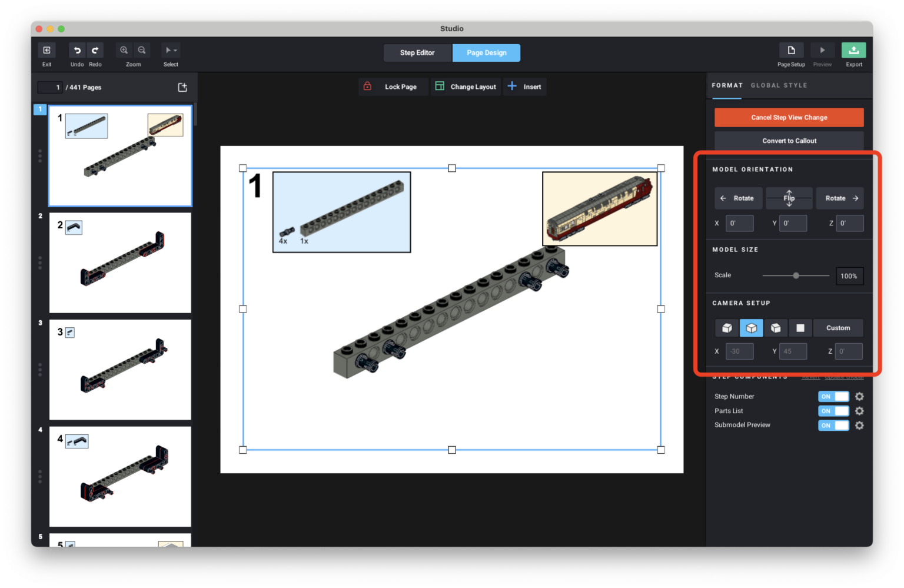
Task: Switch to the Step Editor tab
Action: 417,52
